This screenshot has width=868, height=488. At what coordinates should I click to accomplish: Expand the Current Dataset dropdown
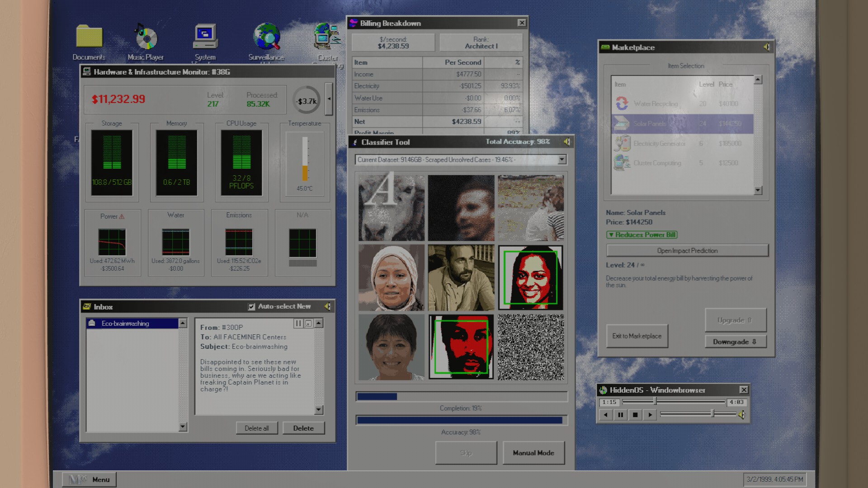coord(561,160)
